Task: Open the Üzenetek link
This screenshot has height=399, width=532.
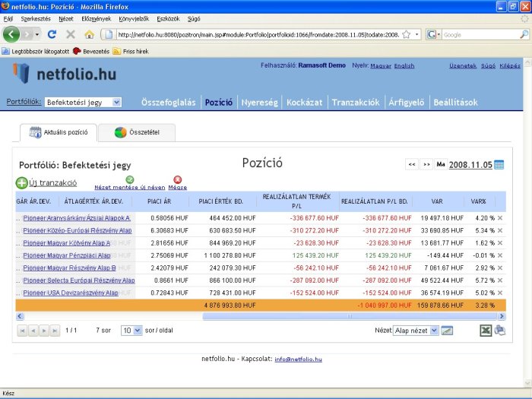Action: pos(463,66)
